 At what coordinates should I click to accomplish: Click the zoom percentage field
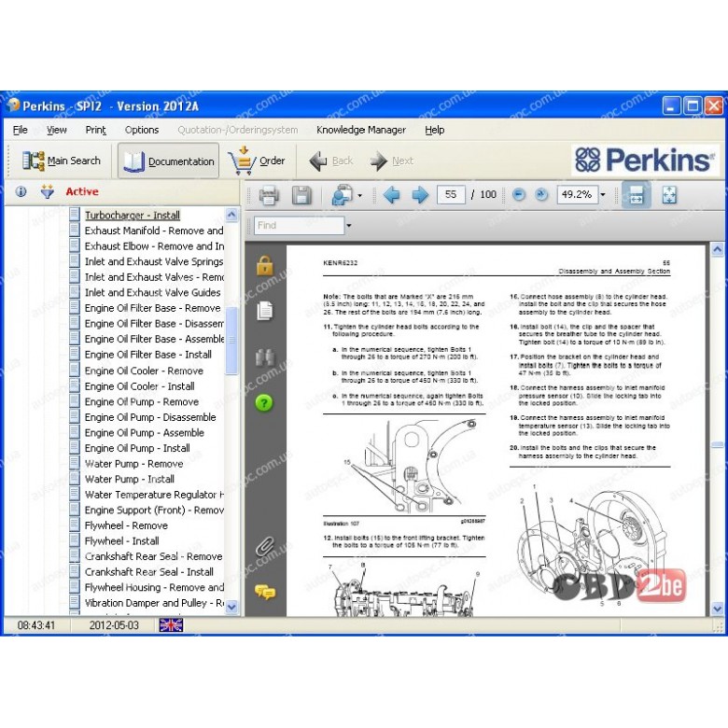point(577,194)
